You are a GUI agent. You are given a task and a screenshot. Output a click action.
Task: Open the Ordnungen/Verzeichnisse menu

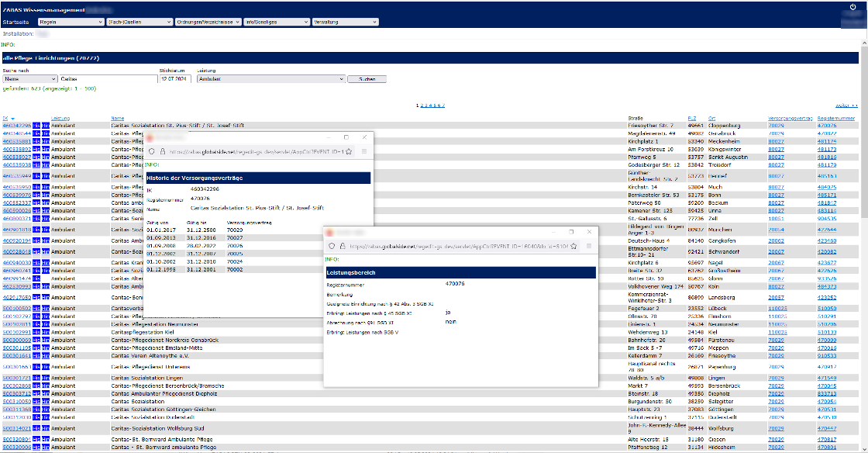(208, 22)
